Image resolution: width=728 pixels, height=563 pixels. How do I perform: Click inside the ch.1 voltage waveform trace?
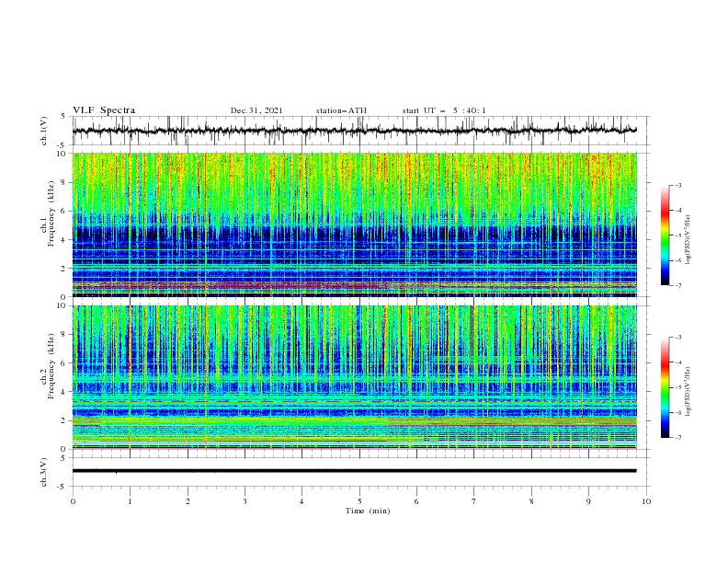point(354,131)
